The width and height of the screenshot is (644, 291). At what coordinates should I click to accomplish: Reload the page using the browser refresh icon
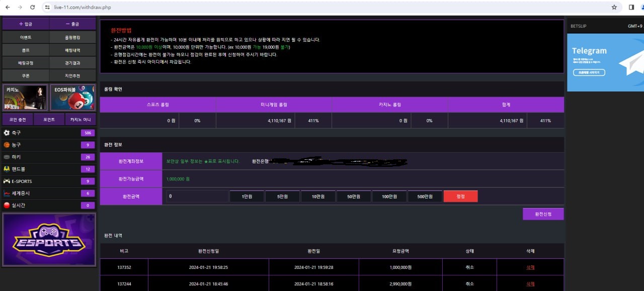(x=33, y=8)
